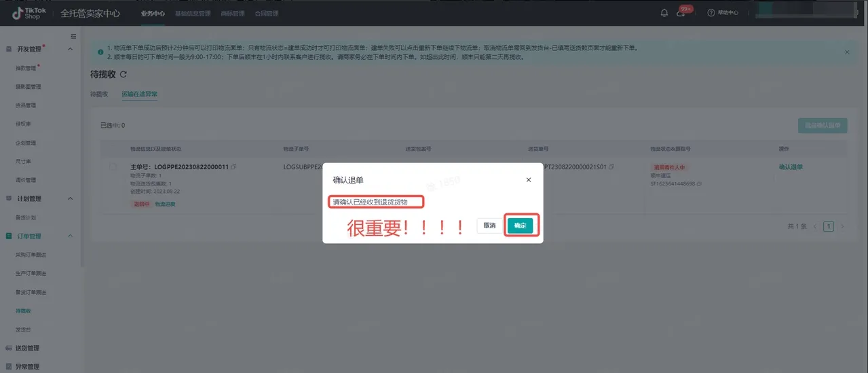Collapse the 开发管理 section
Viewport: 868px width, 373px height.
[x=71, y=49]
